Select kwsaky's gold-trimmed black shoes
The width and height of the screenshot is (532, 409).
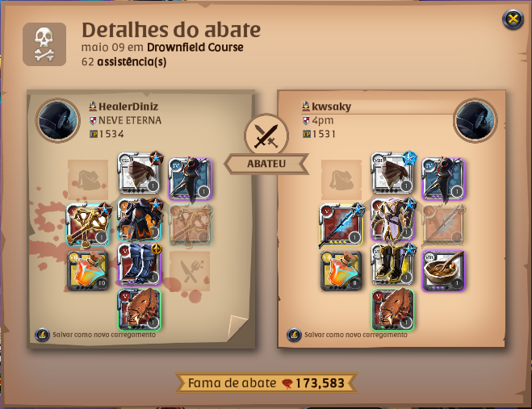coord(393,265)
